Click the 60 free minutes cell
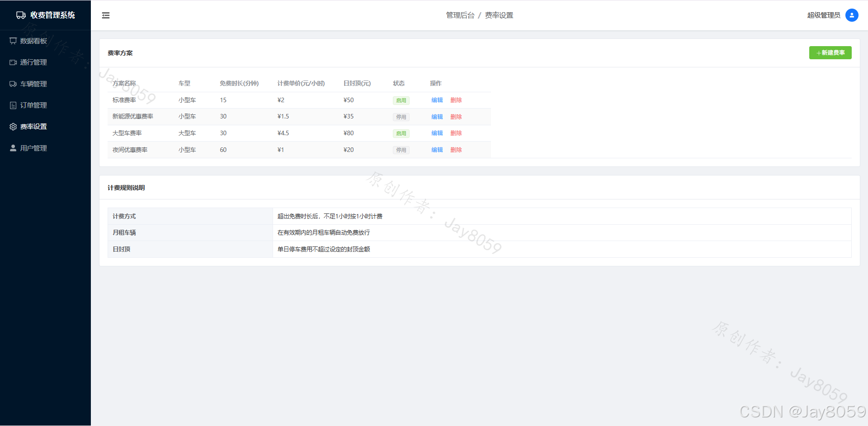Screen dimensions: 868x426 point(223,150)
